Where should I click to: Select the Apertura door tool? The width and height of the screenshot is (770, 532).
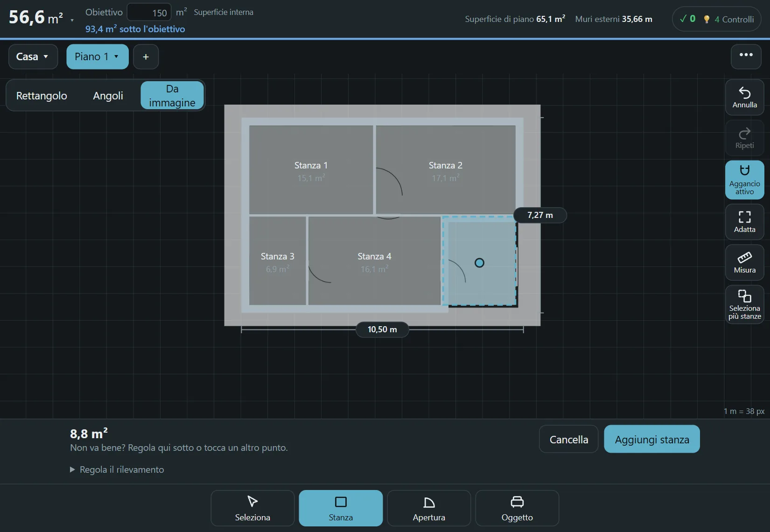coord(429,508)
